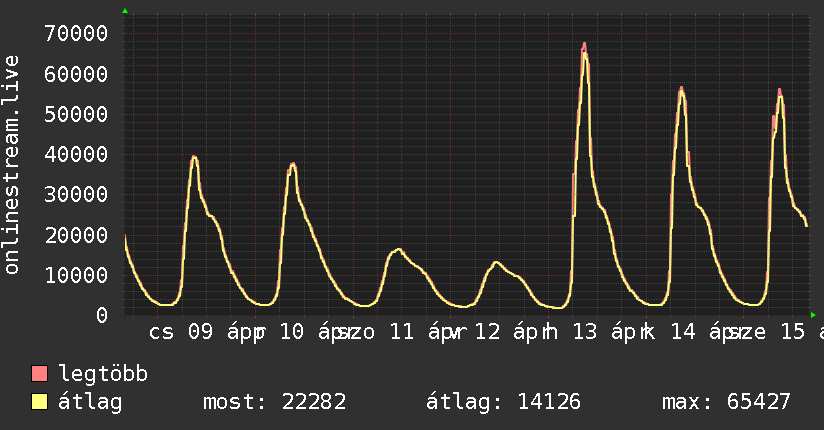Click the yellow átlag legend swatch
This screenshot has width=824, height=430.
tap(39, 401)
